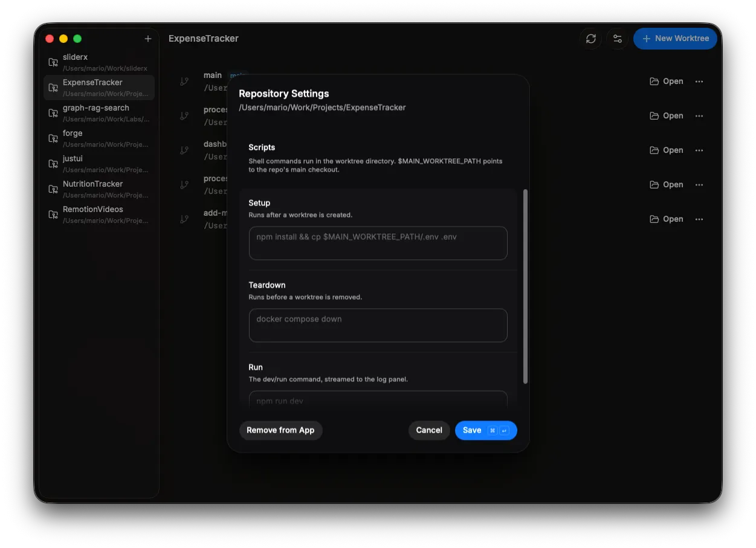This screenshot has height=548, width=756.
Task: Select the ExpenseTracker repository in the sidebar
Action: click(x=99, y=88)
